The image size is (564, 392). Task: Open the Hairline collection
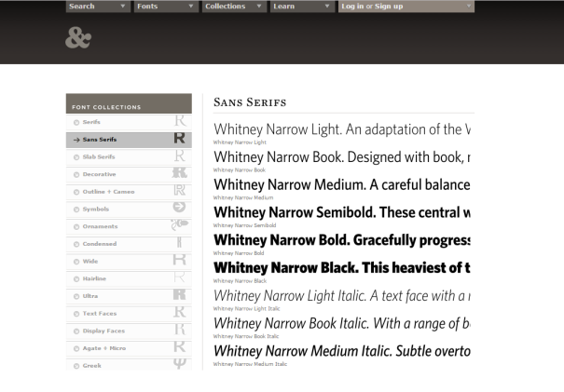coord(129,279)
